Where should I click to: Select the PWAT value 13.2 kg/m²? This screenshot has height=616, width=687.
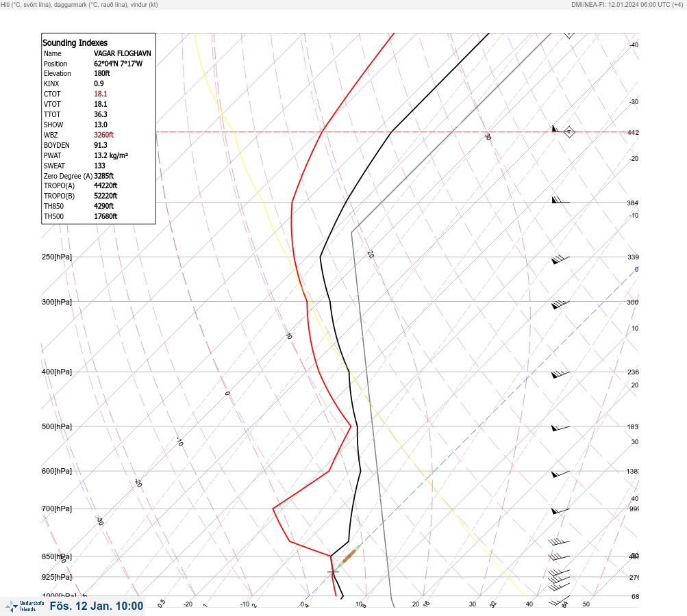coord(111,155)
